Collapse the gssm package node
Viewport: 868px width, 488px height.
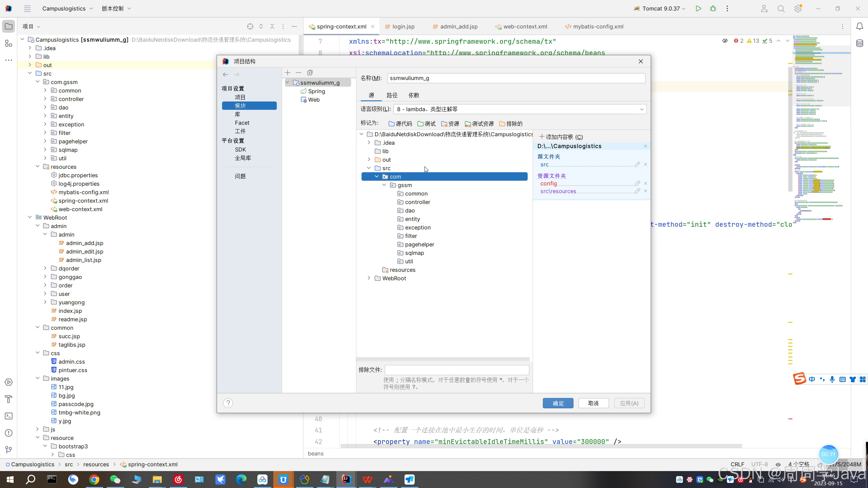click(384, 185)
